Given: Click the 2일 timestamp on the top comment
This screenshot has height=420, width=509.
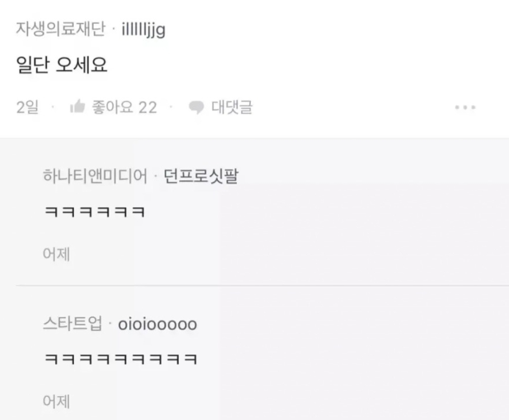Looking at the screenshot, I should coord(28,107).
